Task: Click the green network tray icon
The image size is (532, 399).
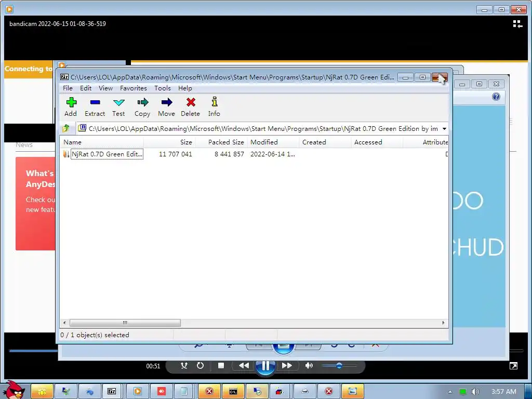Action: [462, 392]
